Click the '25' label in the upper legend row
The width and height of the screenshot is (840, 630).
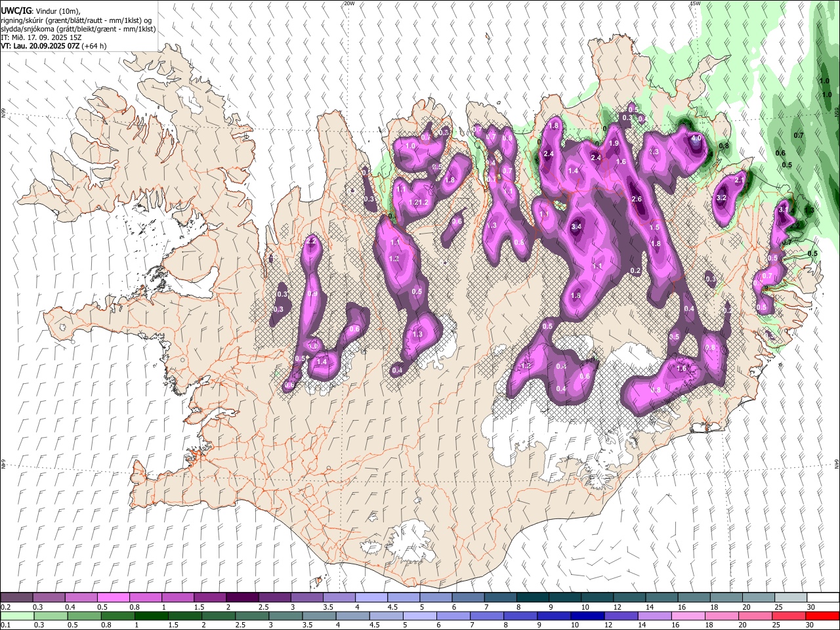[x=778, y=607]
